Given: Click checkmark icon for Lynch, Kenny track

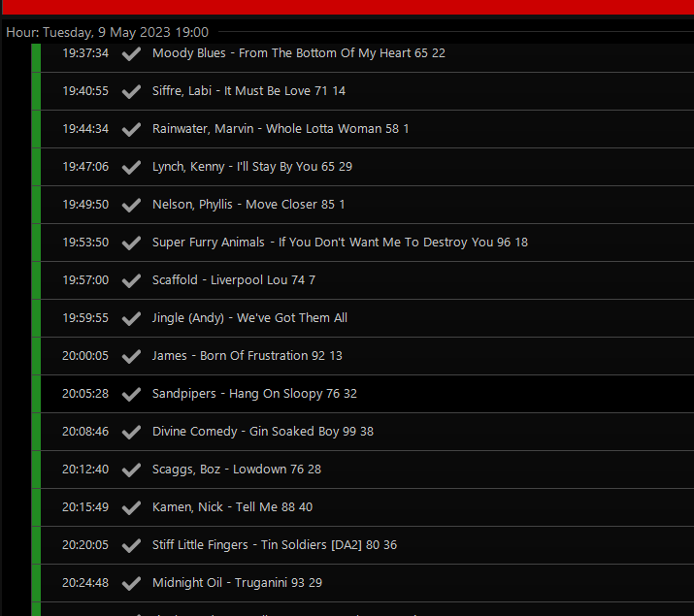Looking at the screenshot, I should pos(131,167).
